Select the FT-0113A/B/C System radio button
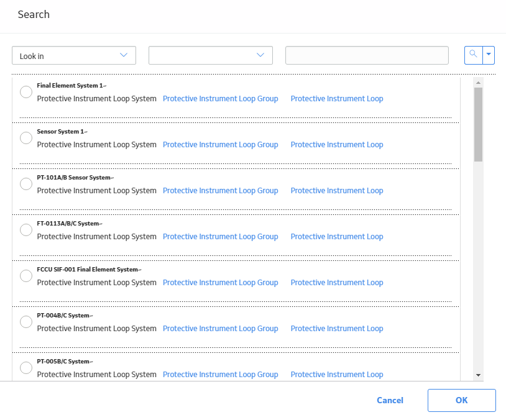Image resolution: width=506 pixels, height=420 pixels. [26, 230]
